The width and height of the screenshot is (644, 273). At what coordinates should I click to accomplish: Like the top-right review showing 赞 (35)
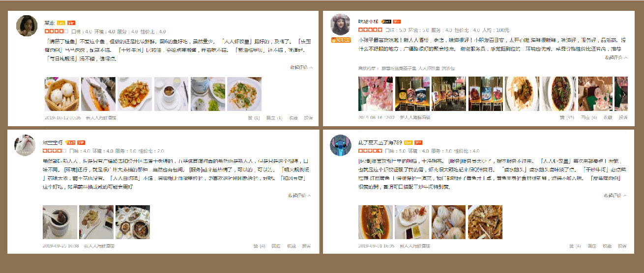point(567,118)
